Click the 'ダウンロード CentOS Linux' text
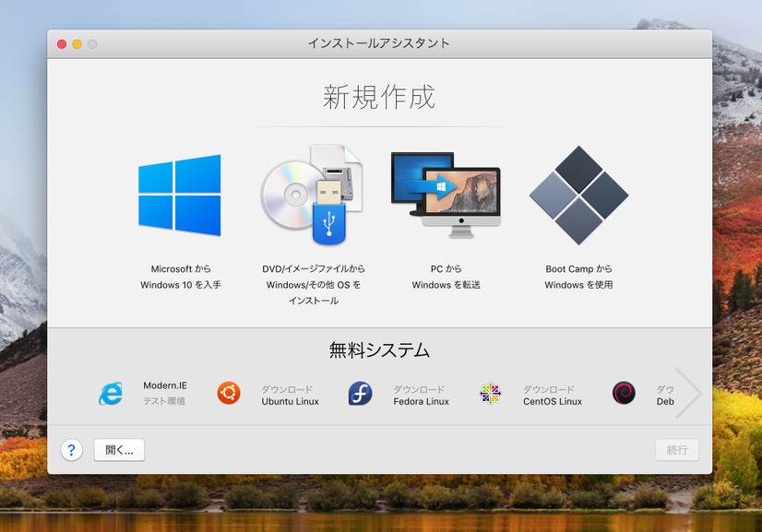Screen dimensions: 762x532 (x=553, y=396)
